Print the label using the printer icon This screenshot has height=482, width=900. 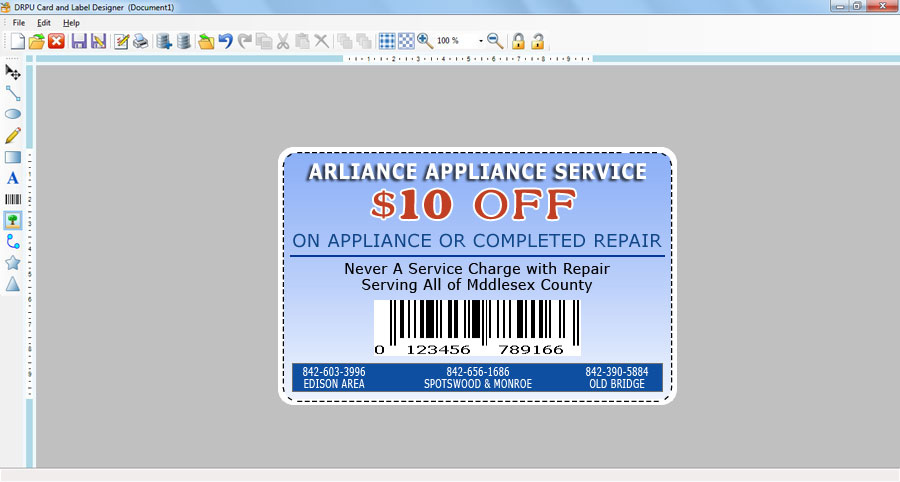point(141,41)
